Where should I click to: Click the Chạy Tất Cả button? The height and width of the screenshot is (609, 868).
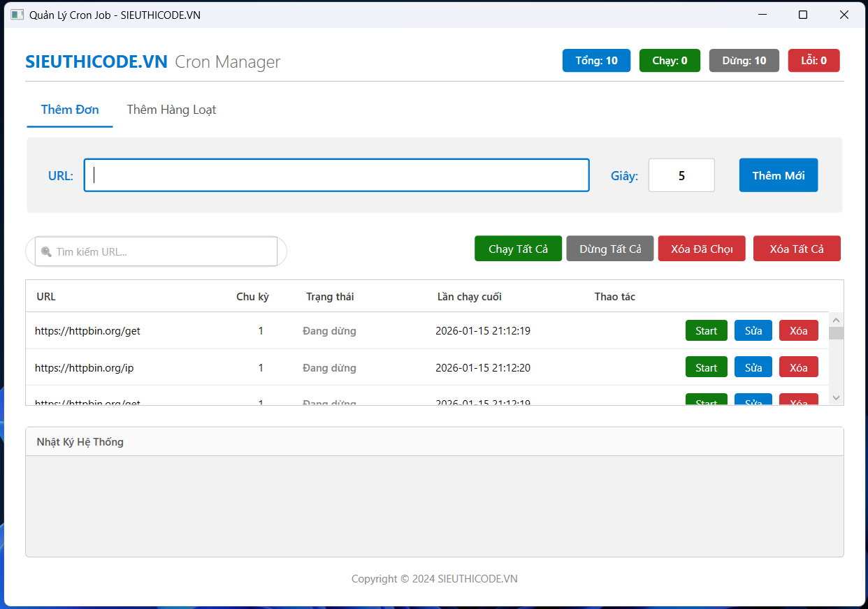tap(518, 249)
